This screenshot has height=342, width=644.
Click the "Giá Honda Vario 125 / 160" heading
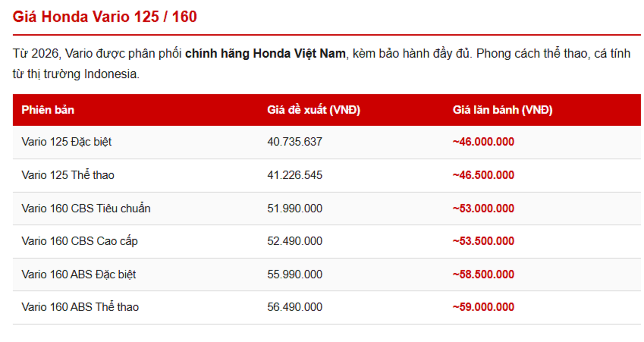coord(105,17)
